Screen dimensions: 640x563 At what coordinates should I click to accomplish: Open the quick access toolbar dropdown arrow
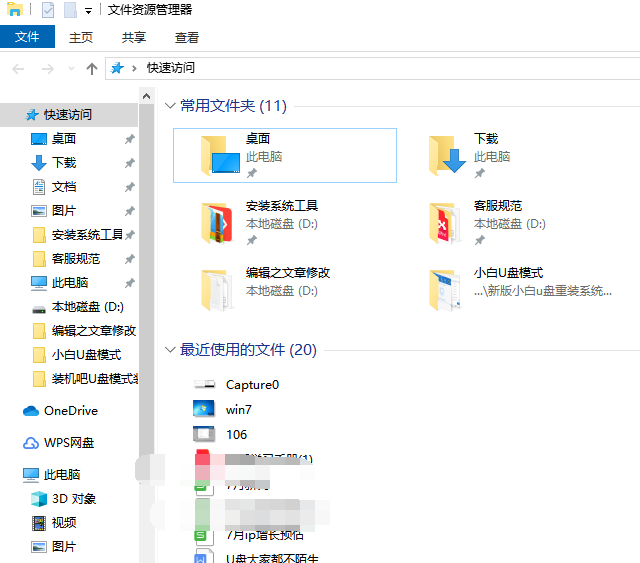click(88, 11)
